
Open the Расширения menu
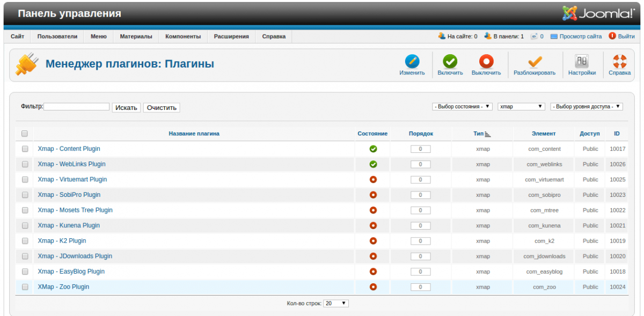click(231, 36)
